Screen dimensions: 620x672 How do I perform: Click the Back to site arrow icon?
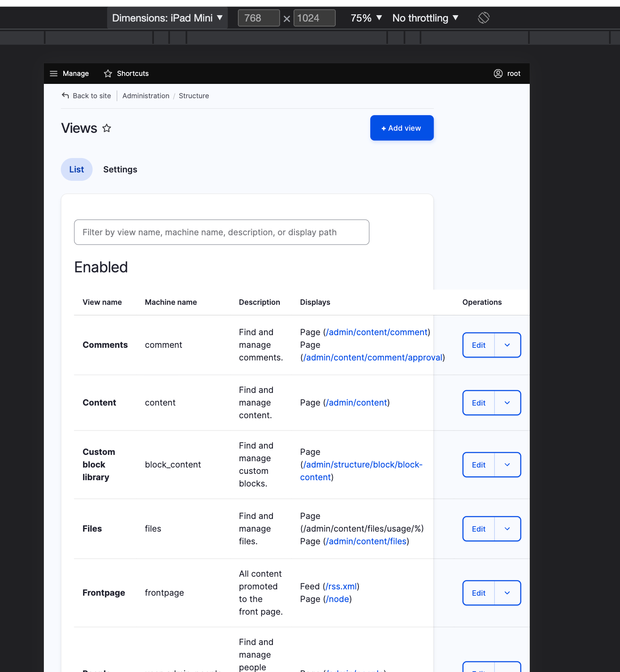pos(65,95)
